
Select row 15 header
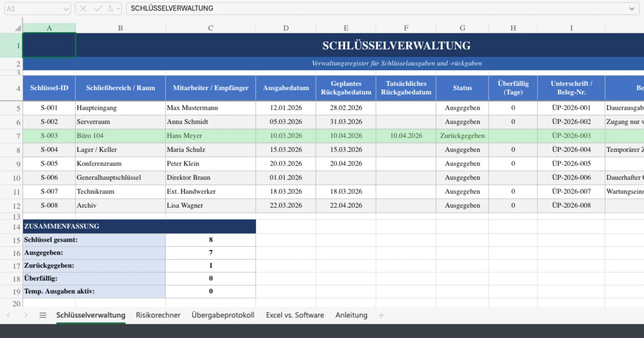click(x=11, y=240)
